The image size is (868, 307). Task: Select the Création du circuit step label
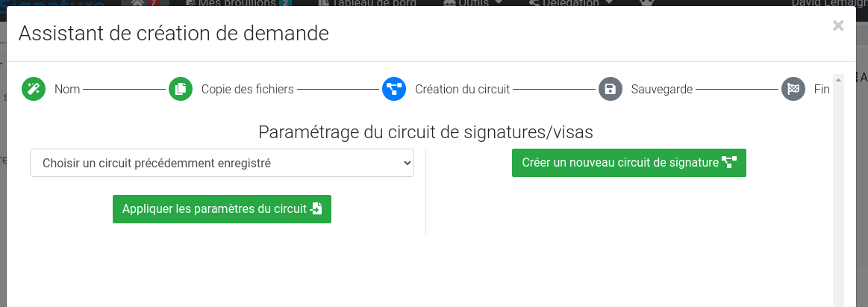click(462, 90)
